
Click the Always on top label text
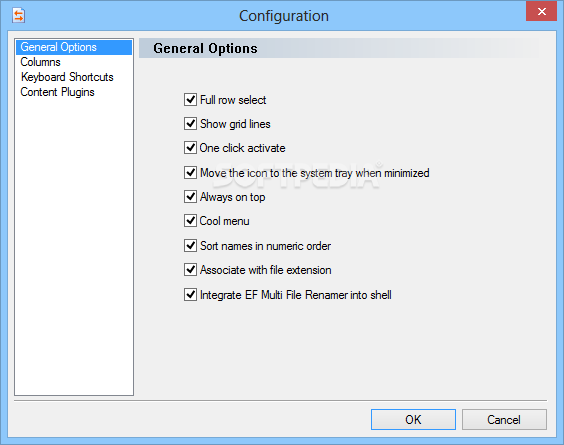(x=232, y=197)
